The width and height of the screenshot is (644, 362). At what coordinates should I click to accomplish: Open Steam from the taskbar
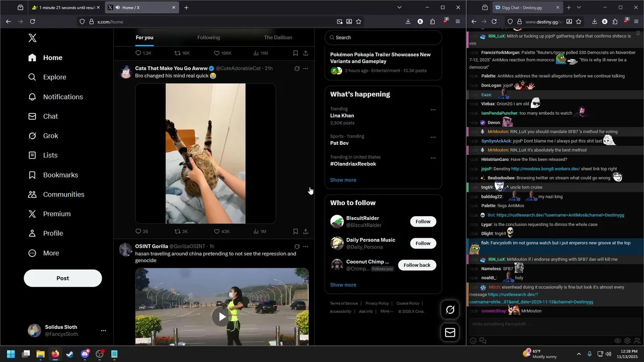point(70,354)
